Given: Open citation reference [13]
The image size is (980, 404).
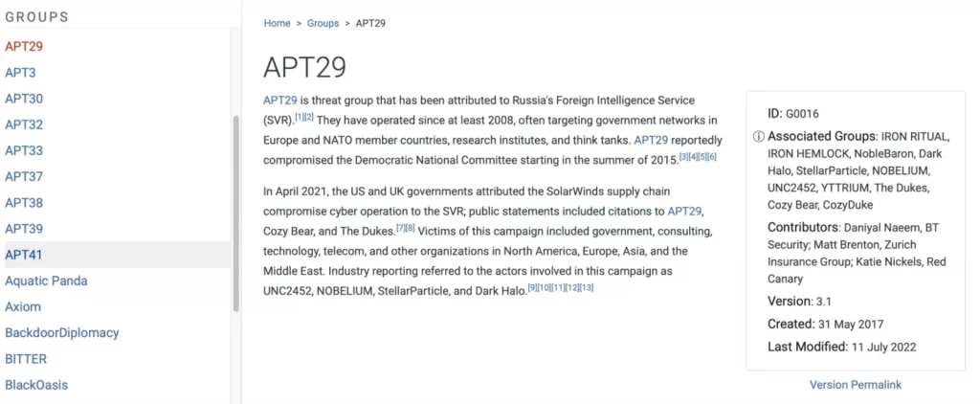Looking at the screenshot, I should pos(587,287).
